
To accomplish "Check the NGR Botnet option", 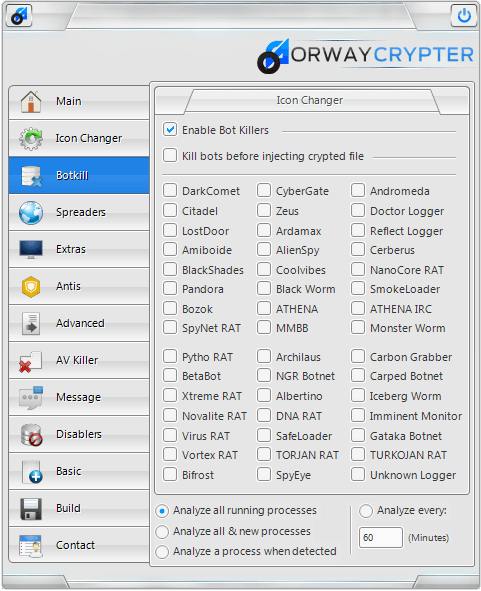I will click(264, 375).
